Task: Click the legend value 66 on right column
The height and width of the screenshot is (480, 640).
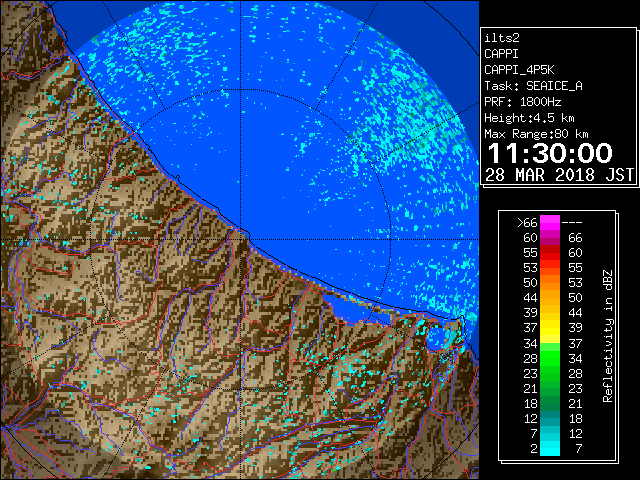Action: tap(575, 238)
